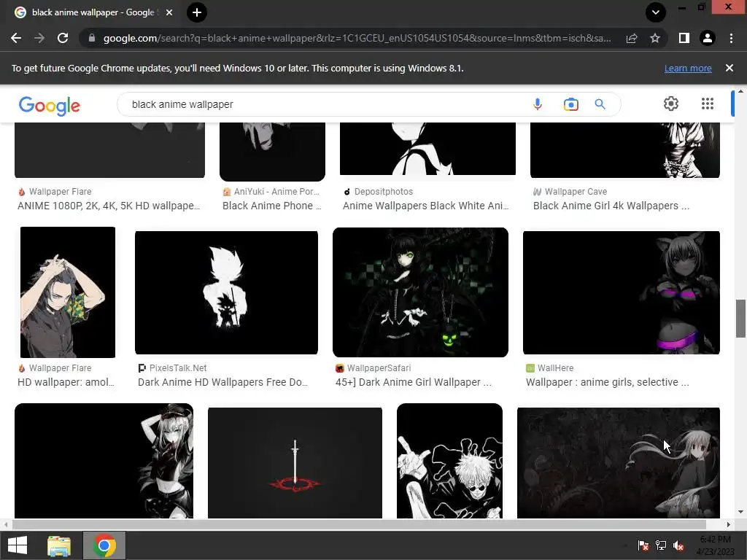Dismiss the Chrome update notification bar
747x560 pixels.
[729, 68]
